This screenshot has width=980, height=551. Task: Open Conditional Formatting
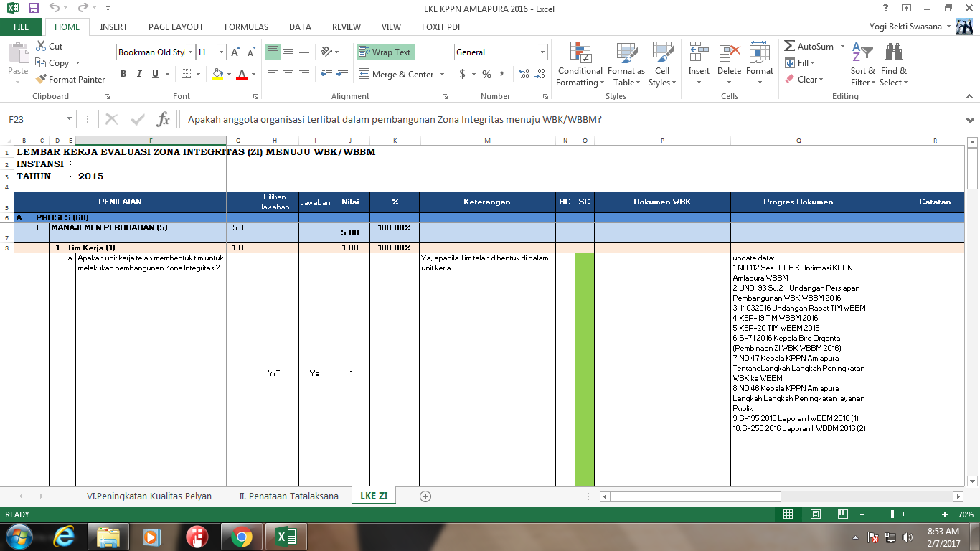coord(580,64)
